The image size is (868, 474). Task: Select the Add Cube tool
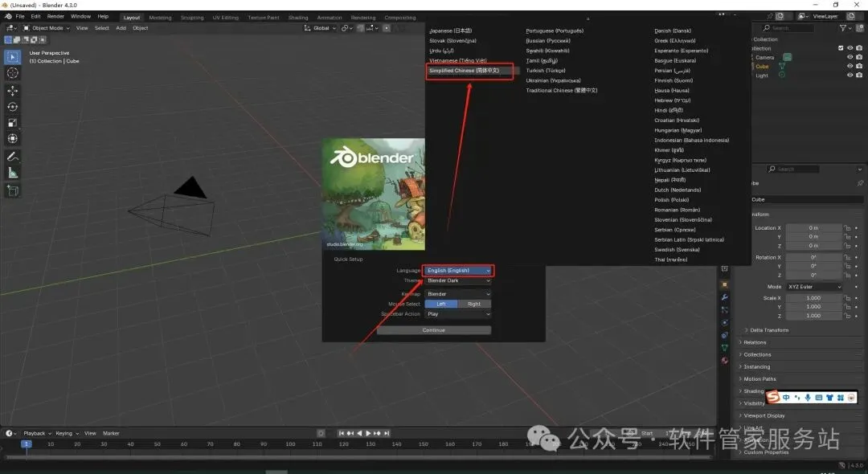(x=12, y=191)
